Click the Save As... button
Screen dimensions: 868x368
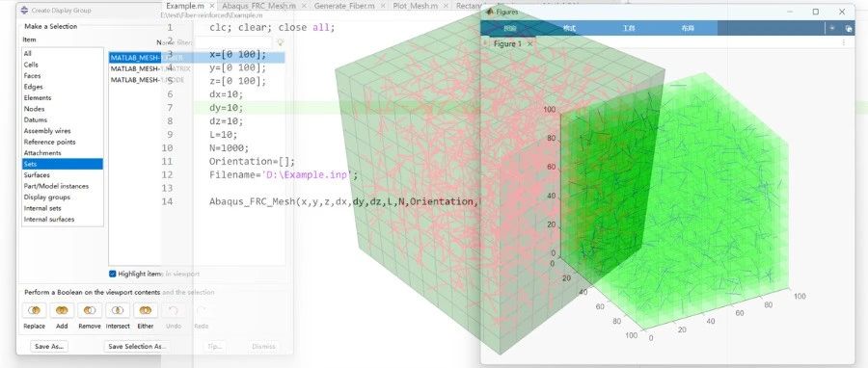coord(49,347)
